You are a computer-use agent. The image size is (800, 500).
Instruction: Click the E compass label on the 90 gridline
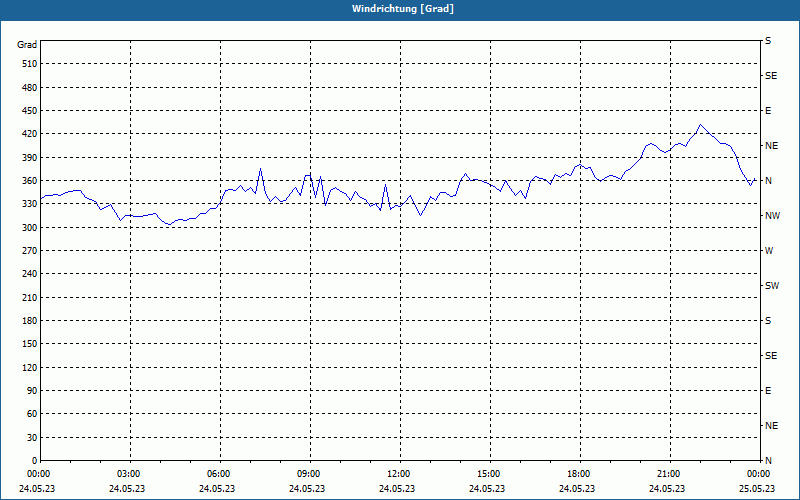[768, 391]
